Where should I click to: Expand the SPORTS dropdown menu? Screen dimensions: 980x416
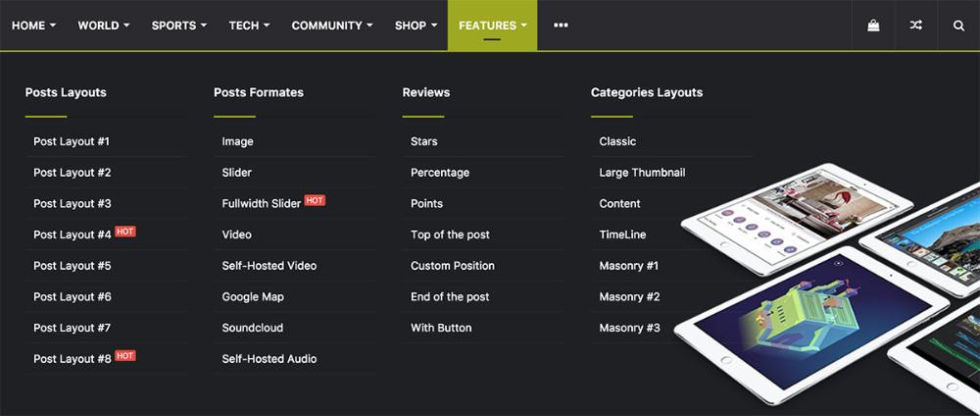click(x=179, y=26)
